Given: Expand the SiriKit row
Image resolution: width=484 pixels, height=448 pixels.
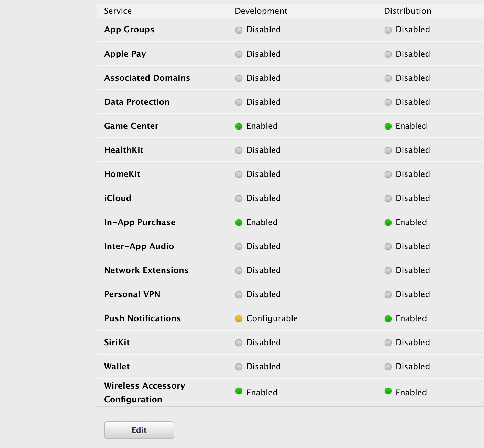Looking at the screenshot, I should coord(117,343).
